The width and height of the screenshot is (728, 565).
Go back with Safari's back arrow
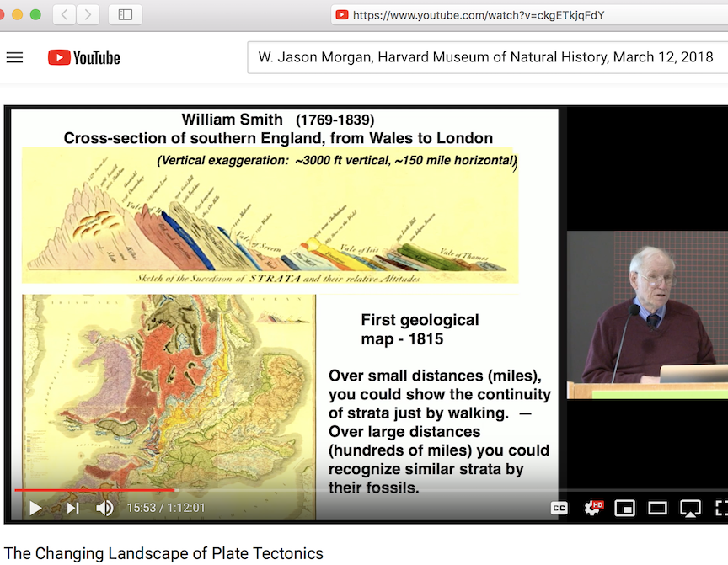[x=63, y=14]
